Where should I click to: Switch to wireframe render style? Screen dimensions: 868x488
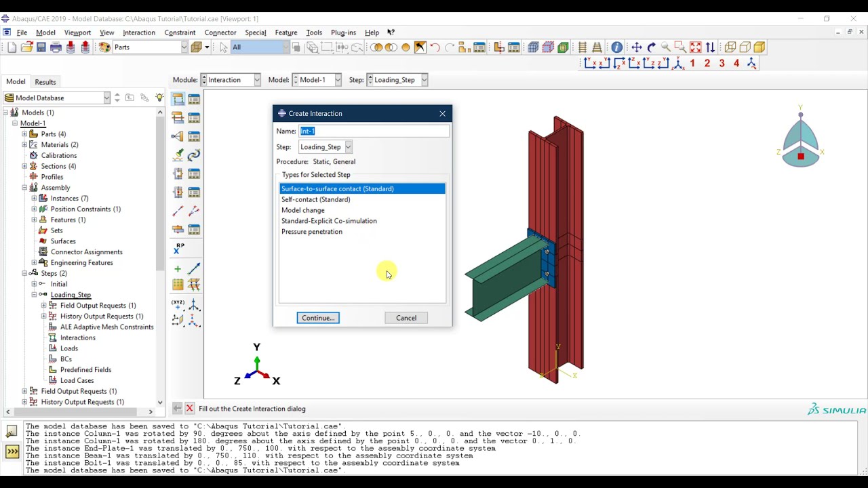[730, 47]
